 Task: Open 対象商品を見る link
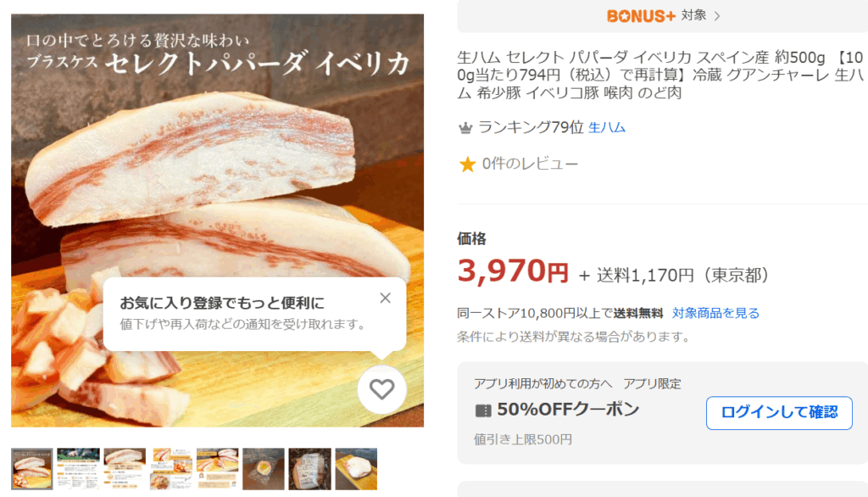715,313
